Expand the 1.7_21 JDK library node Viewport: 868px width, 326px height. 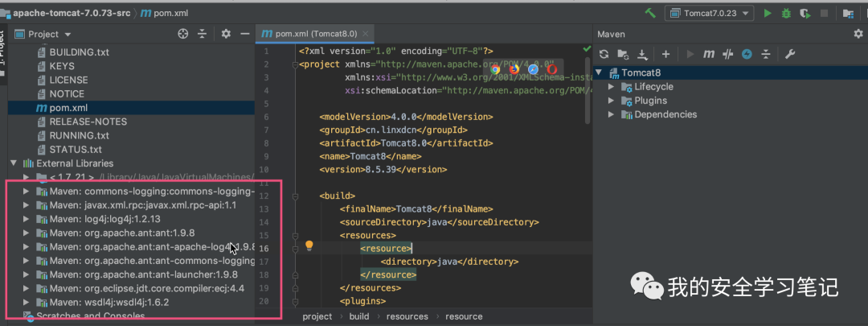[26, 177]
